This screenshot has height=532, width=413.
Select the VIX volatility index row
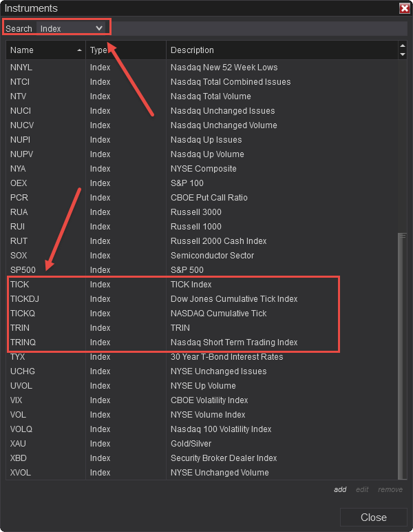click(x=172, y=400)
